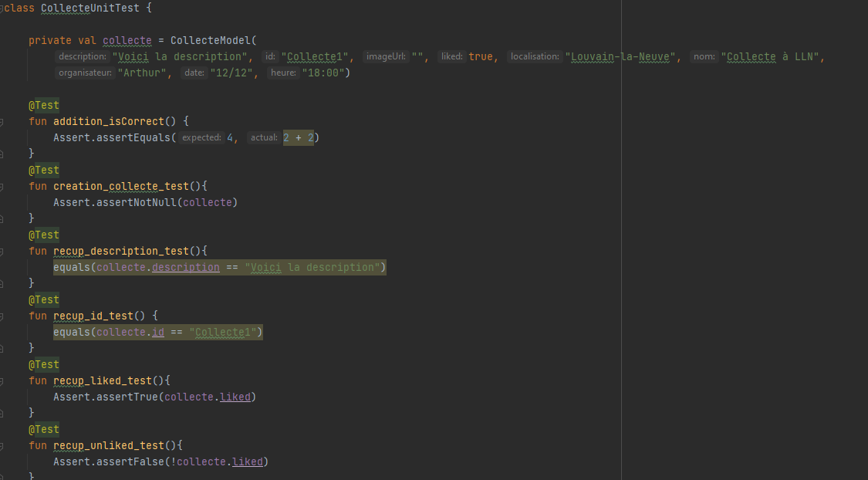Click the 'id:' parameter hint
This screenshot has height=480, width=868.
270,56
